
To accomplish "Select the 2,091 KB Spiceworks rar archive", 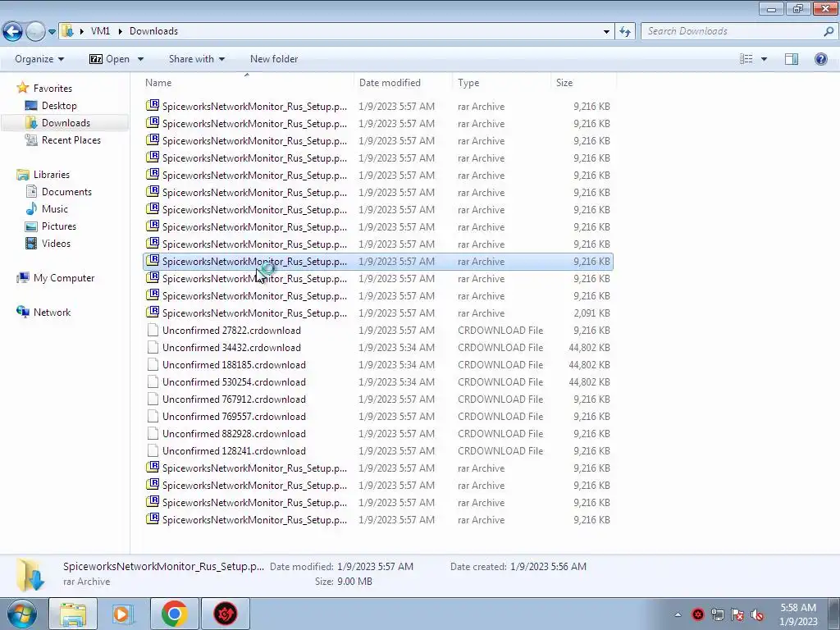I will [x=378, y=313].
